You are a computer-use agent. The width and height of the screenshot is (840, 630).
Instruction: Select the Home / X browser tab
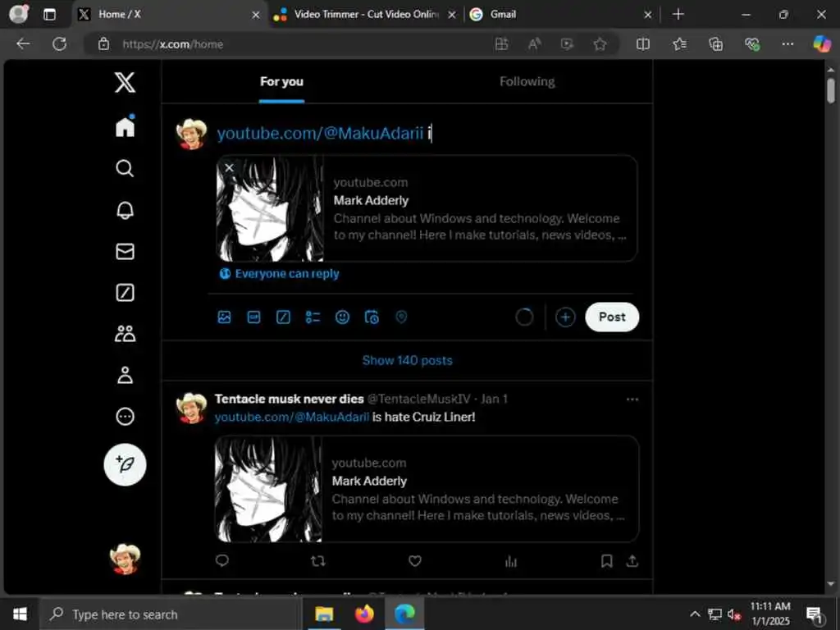pyautogui.click(x=167, y=15)
